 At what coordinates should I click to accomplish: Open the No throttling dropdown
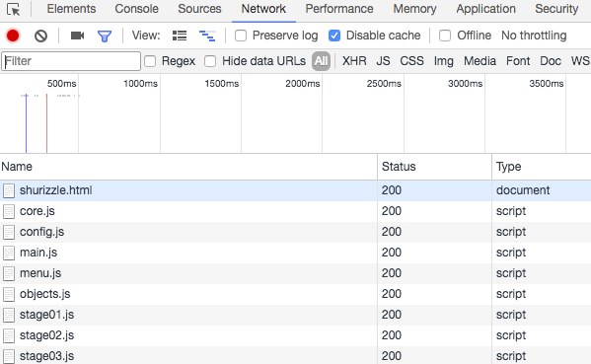(x=534, y=36)
